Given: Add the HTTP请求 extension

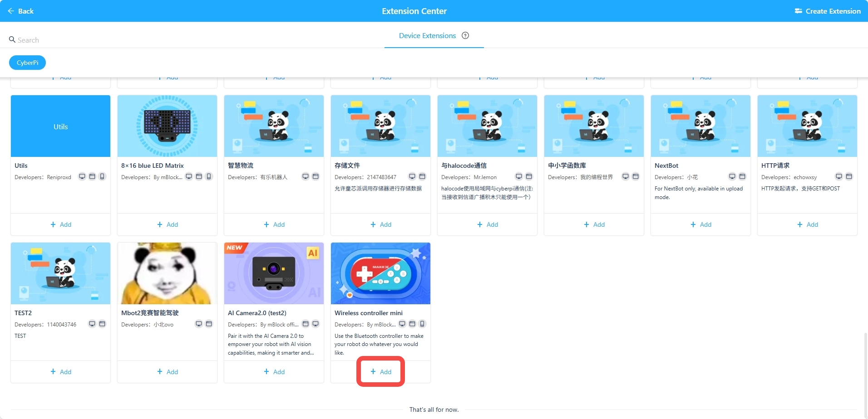Looking at the screenshot, I should click(x=807, y=224).
